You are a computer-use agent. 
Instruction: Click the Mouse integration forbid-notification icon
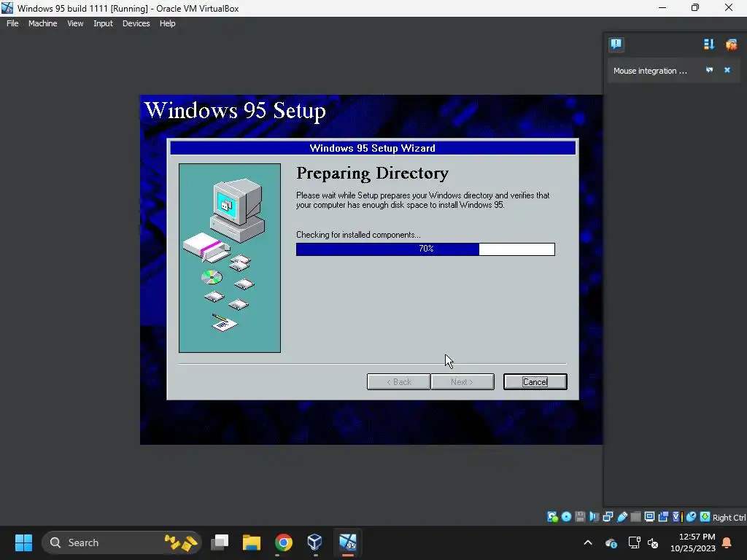click(x=709, y=70)
